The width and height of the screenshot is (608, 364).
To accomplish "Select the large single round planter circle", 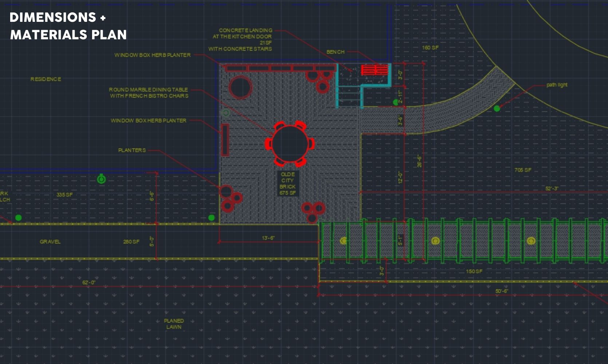I will tap(240, 88).
